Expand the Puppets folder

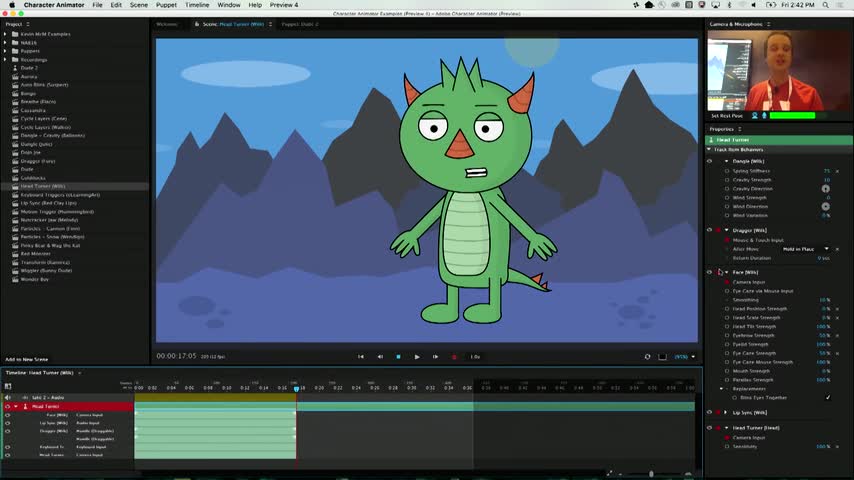(x=5, y=51)
